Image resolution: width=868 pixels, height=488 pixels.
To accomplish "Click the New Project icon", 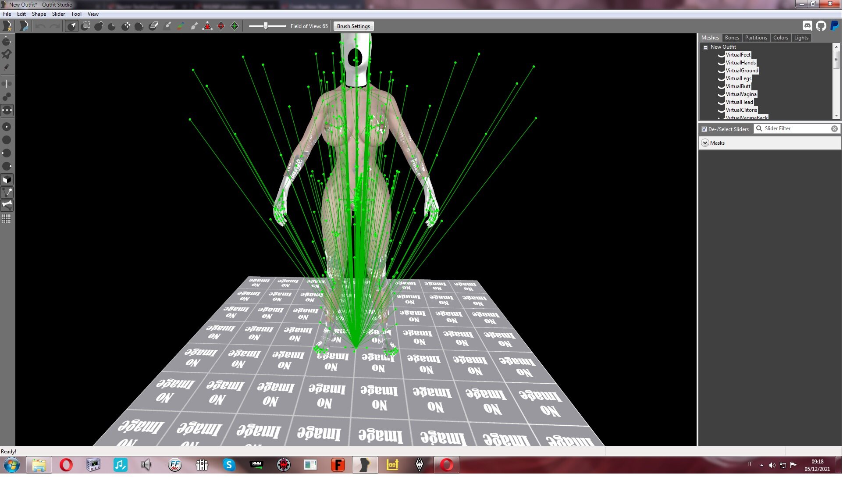I will (x=7, y=26).
